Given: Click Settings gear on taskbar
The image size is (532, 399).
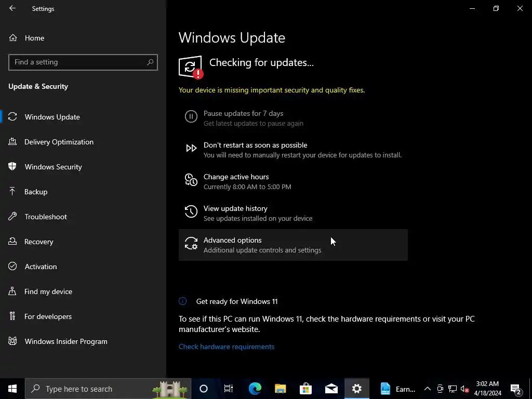Looking at the screenshot, I should point(356,389).
